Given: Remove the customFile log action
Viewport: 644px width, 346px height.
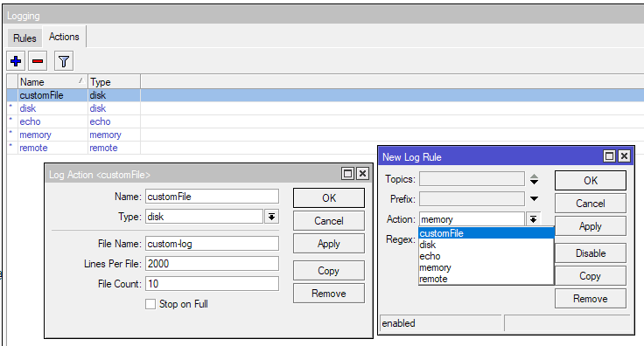Looking at the screenshot, I should pos(329,294).
